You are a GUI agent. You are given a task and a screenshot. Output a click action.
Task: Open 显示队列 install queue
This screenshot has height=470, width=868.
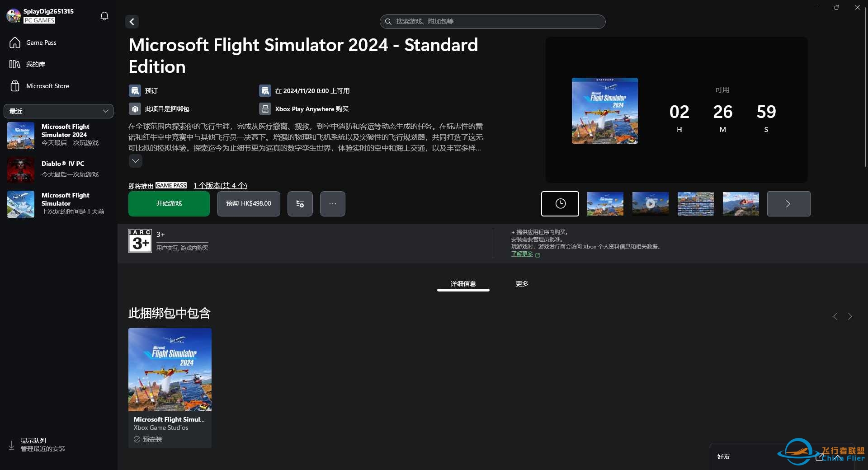(37, 445)
